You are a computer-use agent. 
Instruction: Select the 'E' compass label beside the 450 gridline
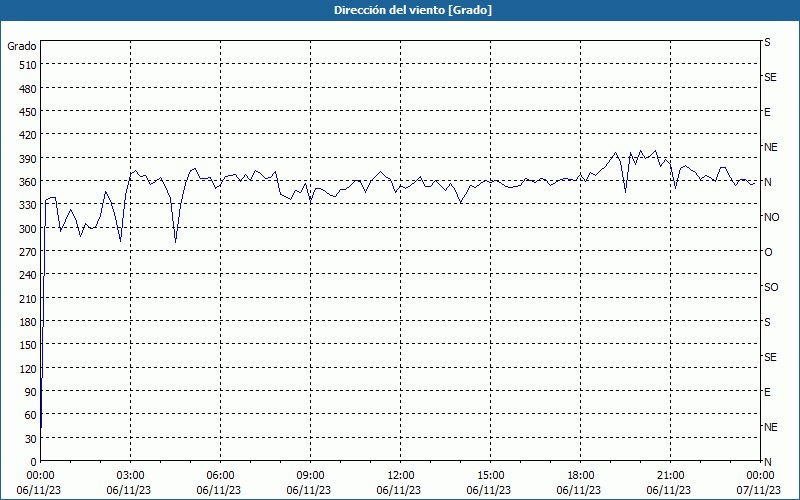click(x=767, y=112)
